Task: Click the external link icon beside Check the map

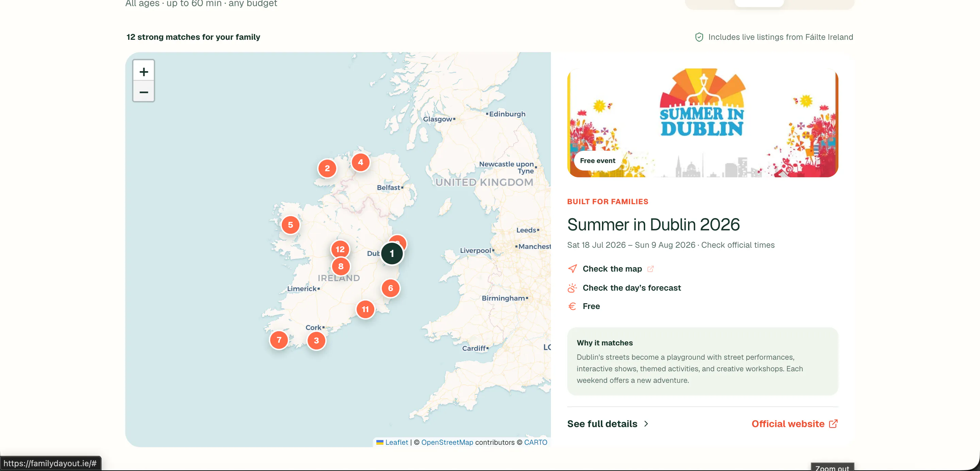Action: [651, 269]
